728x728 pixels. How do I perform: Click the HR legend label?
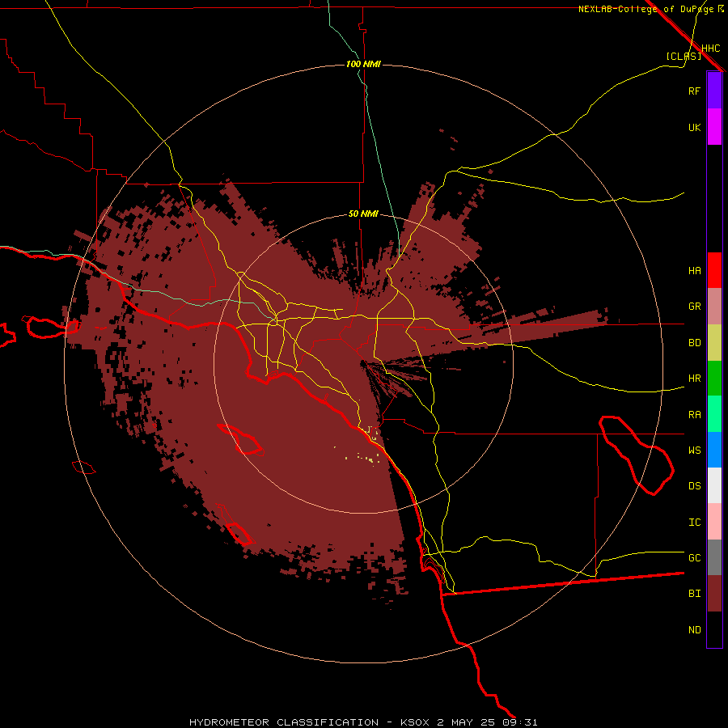click(x=694, y=379)
